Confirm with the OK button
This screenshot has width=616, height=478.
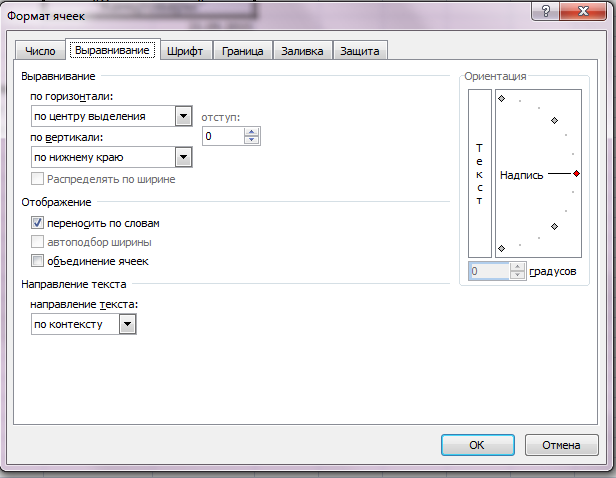(477, 445)
